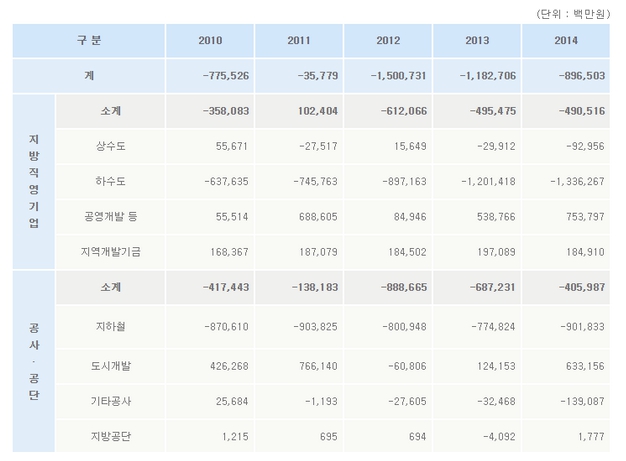Select the 계 total row label
The width and height of the screenshot is (626, 461).
coord(88,76)
